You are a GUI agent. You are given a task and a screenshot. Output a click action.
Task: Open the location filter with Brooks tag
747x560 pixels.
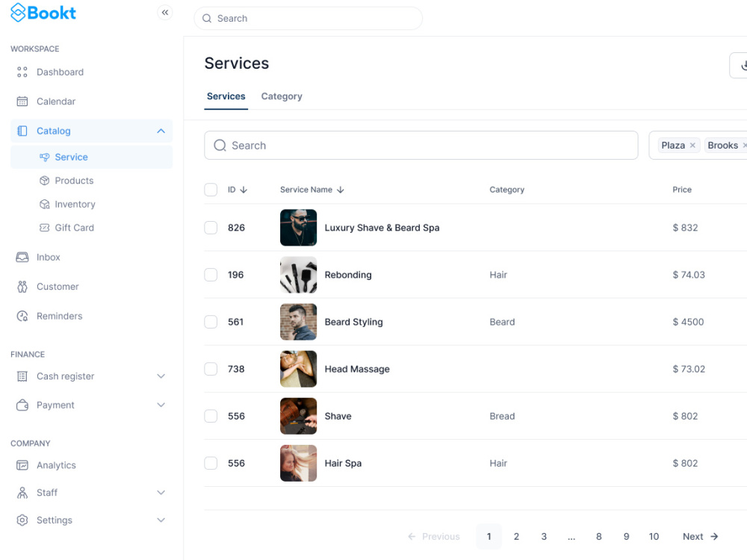point(698,146)
